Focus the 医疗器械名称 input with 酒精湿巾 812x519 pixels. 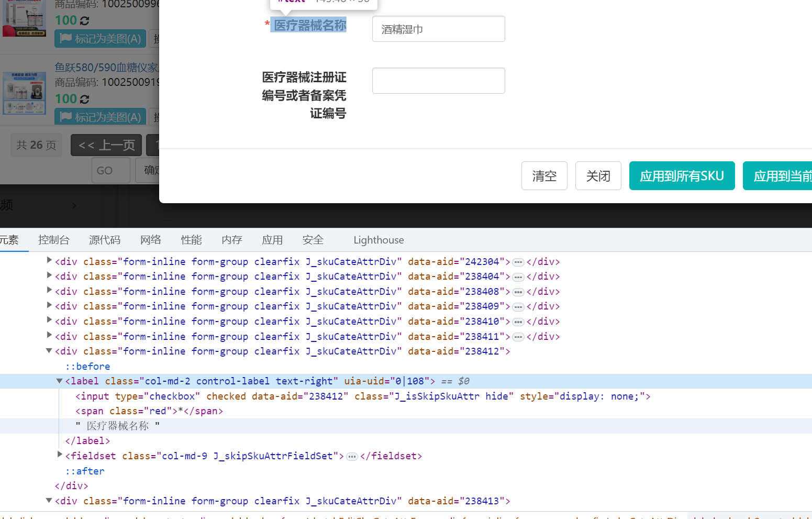pyautogui.click(x=439, y=29)
